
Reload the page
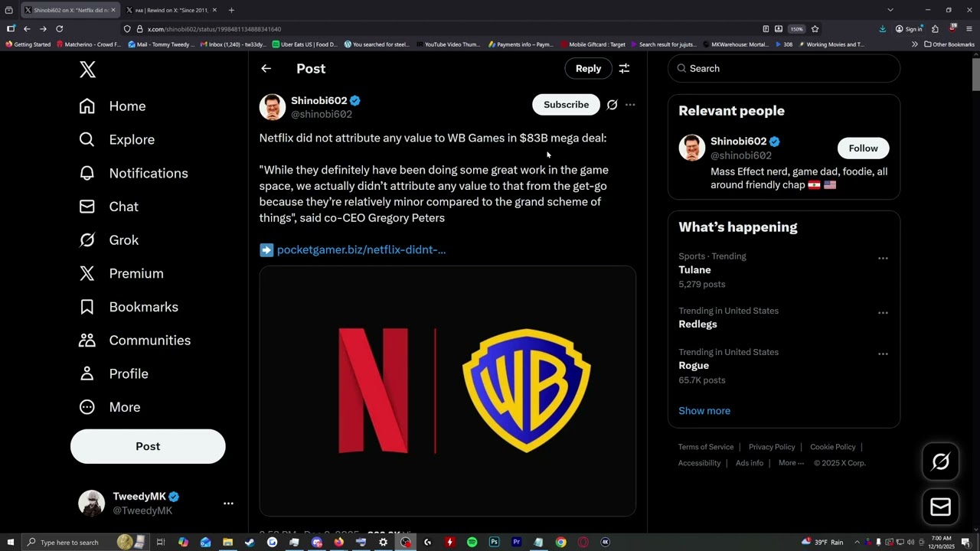point(60,29)
